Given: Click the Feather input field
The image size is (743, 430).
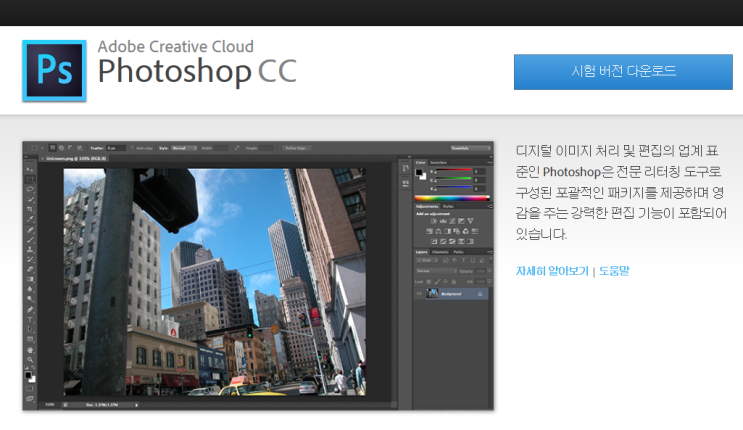Looking at the screenshot, I should (x=116, y=148).
